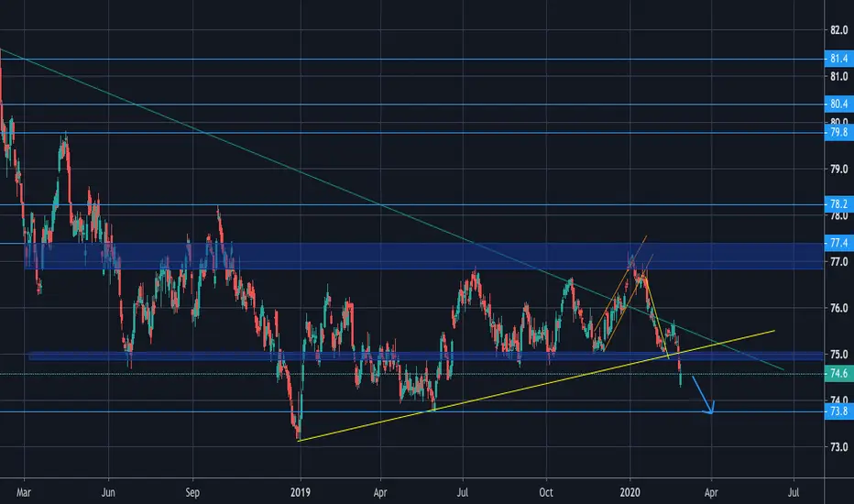
Task: Click the 82.0 axis price tick
Action: 838,30
